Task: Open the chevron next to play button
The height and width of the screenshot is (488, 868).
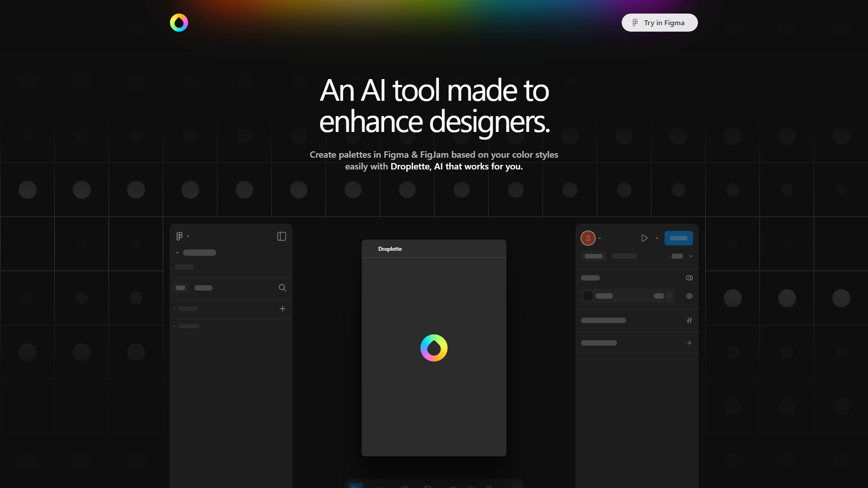Action: pos(657,238)
